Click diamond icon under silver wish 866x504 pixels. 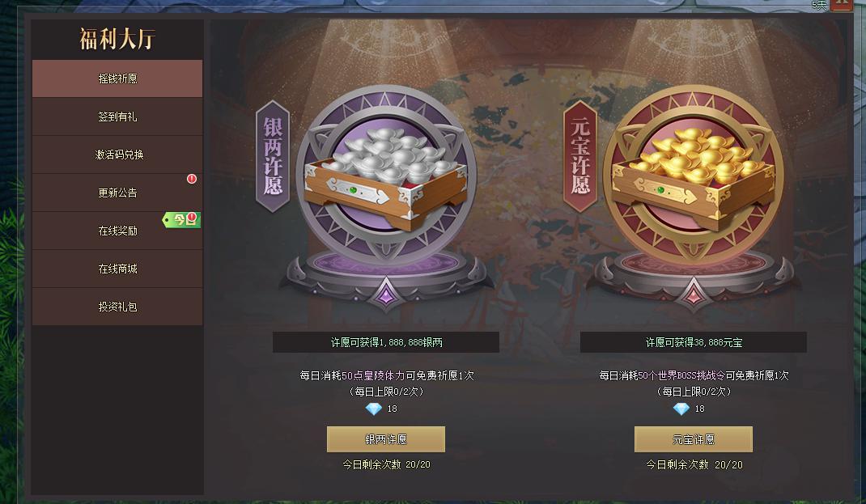(374, 409)
